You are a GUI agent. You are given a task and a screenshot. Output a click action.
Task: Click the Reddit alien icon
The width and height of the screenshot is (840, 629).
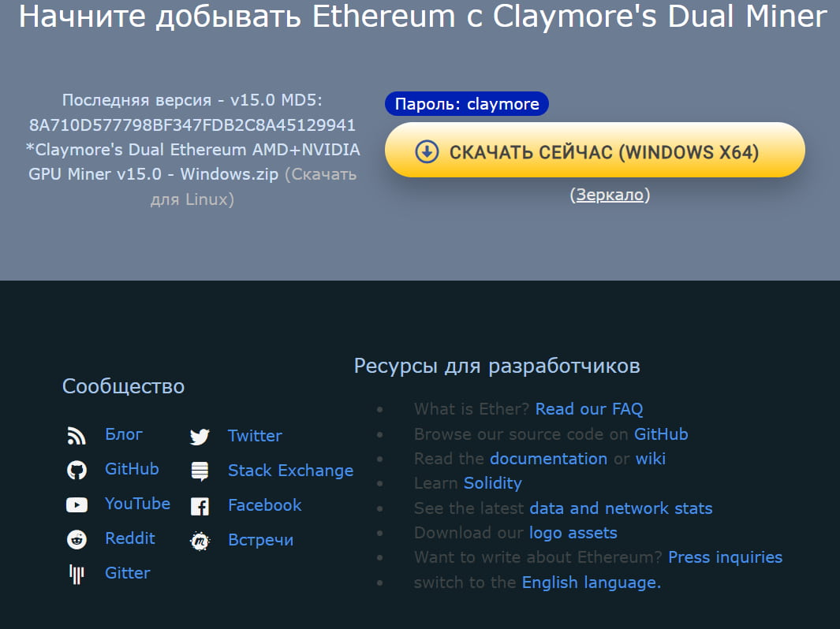pos(77,540)
